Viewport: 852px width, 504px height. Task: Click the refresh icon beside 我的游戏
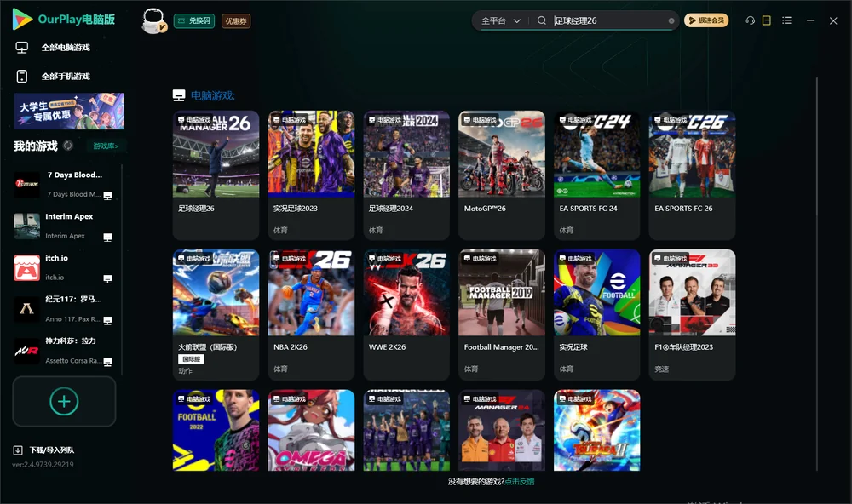click(x=68, y=146)
